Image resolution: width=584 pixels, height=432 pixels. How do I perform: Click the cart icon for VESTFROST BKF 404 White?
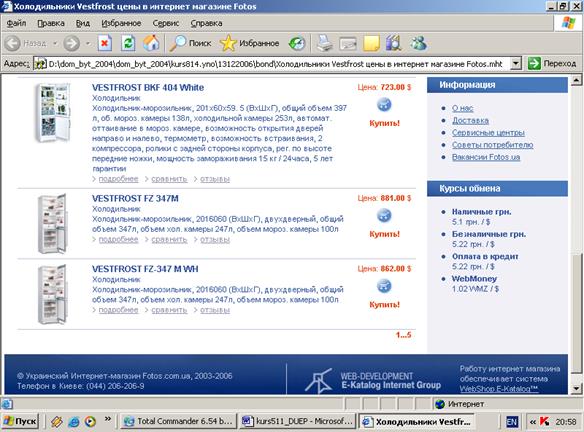click(384, 105)
